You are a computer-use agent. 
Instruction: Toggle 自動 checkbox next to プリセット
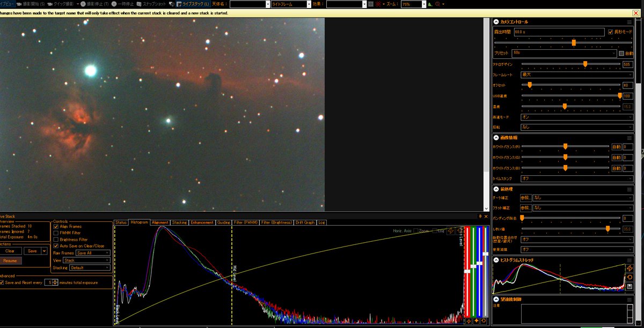621,53
